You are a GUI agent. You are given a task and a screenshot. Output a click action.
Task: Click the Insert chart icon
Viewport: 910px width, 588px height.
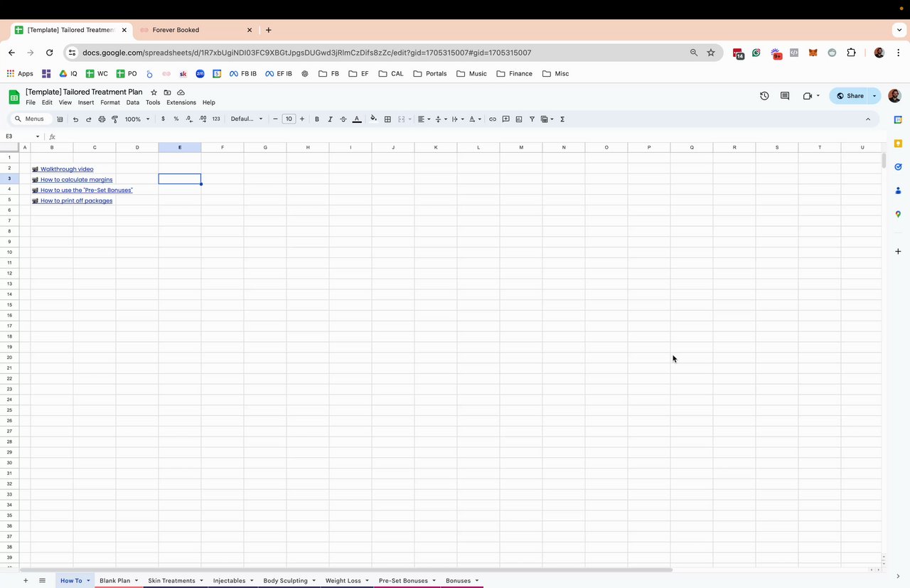(519, 119)
